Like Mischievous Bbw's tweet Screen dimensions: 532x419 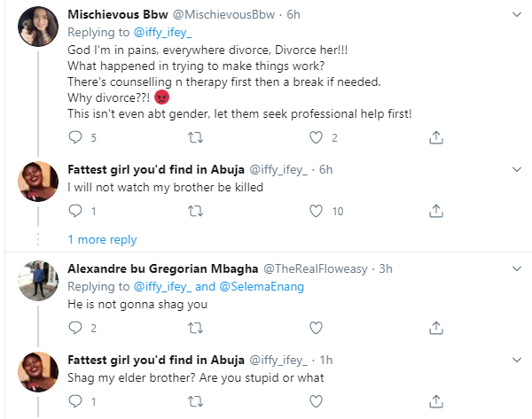click(315, 137)
